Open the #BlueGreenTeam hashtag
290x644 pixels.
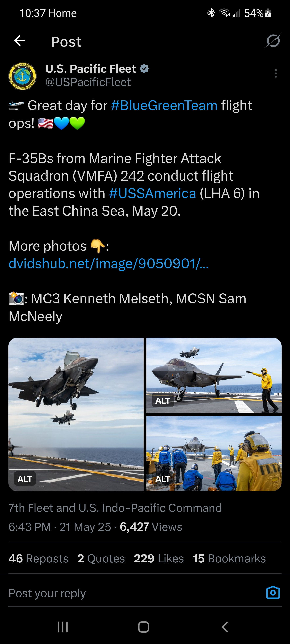click(x=164, y=105)
